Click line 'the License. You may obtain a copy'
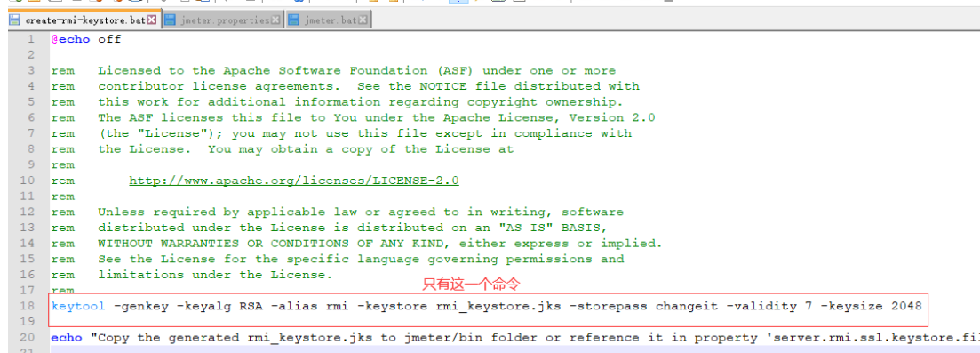The image size is (980, 353). click(306, 149)
